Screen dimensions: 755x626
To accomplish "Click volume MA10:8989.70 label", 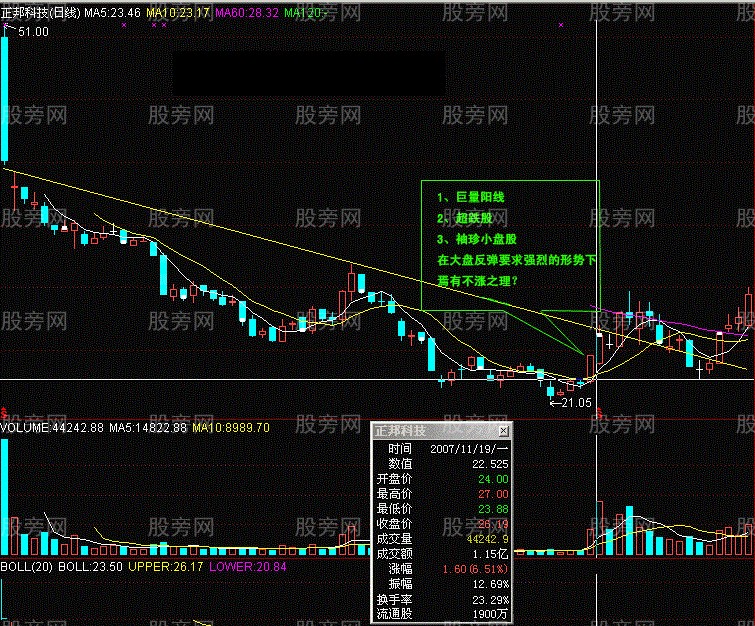I will coord(231,428).
